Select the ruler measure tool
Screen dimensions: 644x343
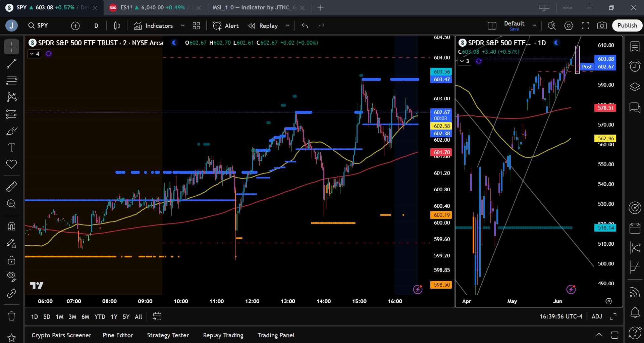click(11, 187)
